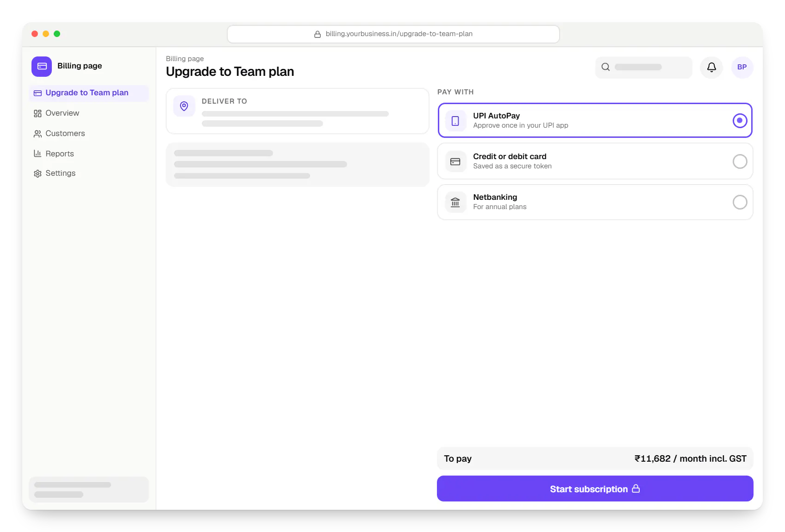The width and height of the screenshot is (785, 532).
Task: Click the Billing page logo icon
Action: pyautogui.click(x=42, y=66)
